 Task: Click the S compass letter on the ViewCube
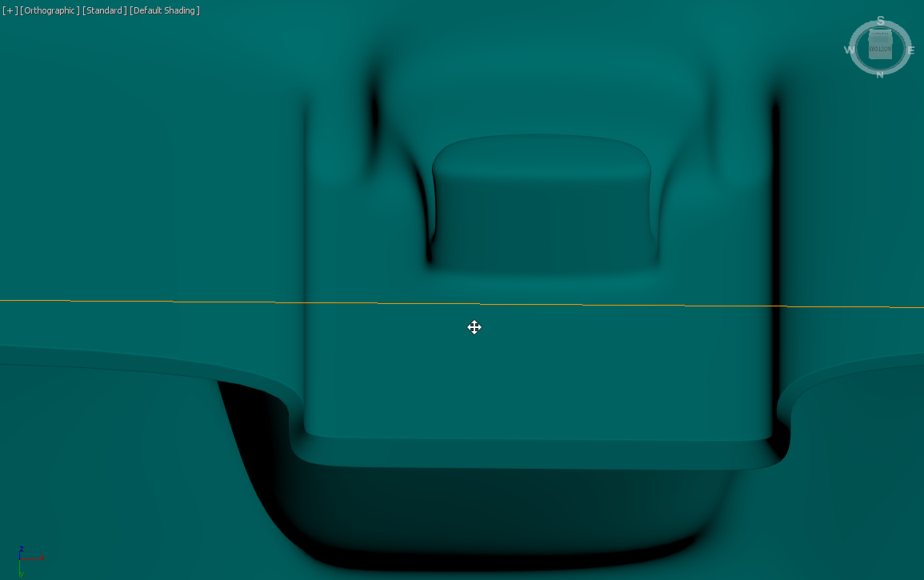click(x=881, y=21)
